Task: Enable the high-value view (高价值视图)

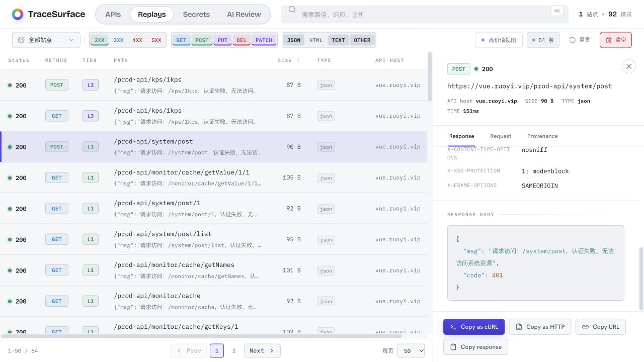Action: pos(499,40)
